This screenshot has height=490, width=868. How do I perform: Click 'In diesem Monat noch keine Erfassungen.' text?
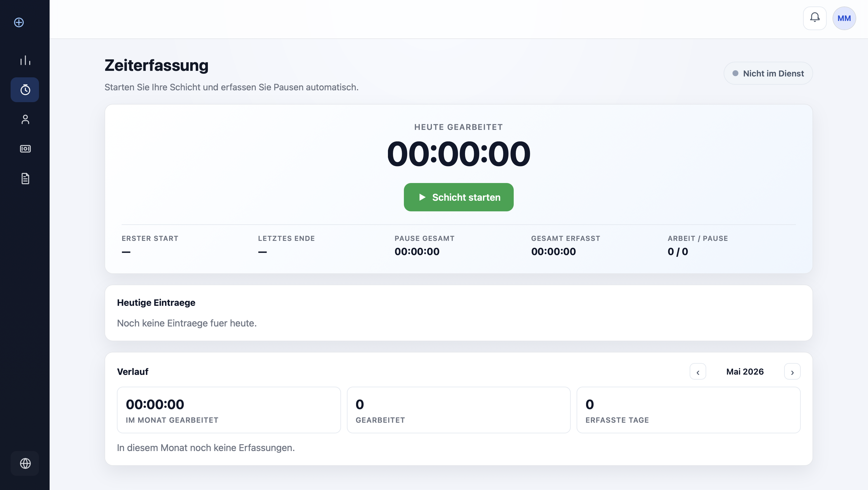click(206, 448)
